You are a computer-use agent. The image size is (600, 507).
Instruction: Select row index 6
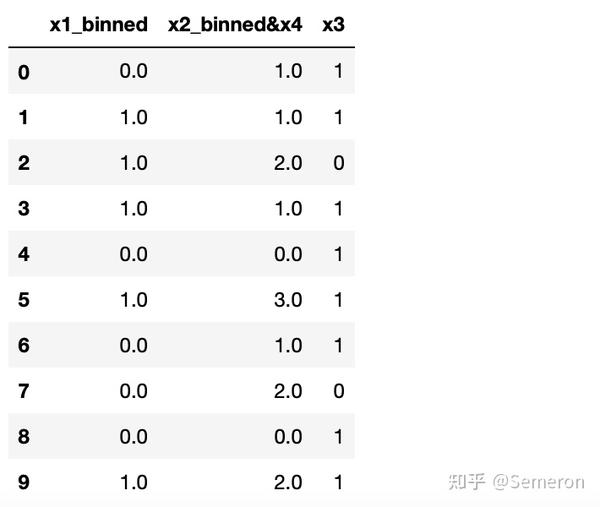[x=24, y=346]
